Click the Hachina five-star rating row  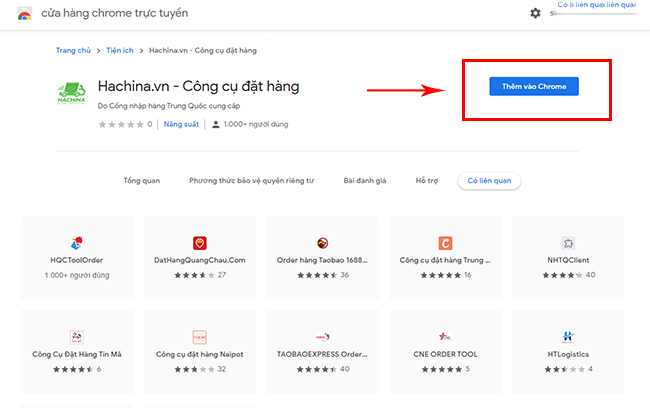(121, 124)
